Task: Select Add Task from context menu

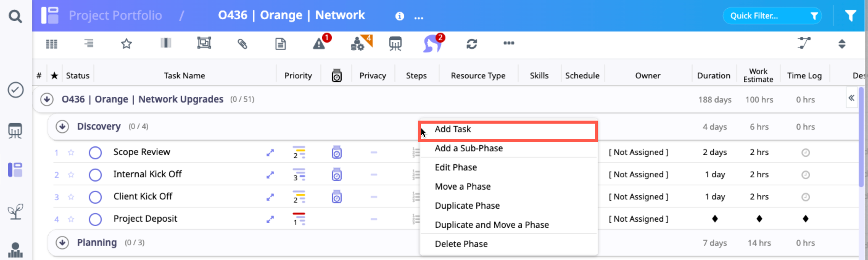Action: pos(453,129)
